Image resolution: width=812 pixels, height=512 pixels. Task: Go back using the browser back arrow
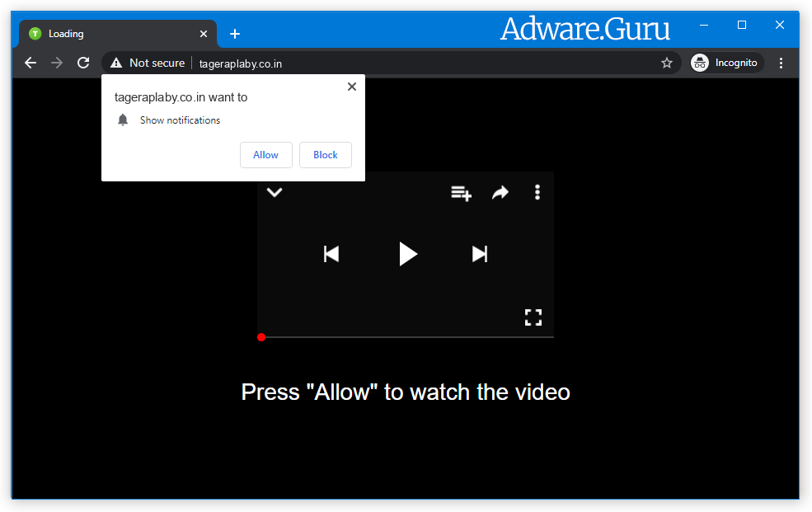pyautogui.click(x=31, y=62)
